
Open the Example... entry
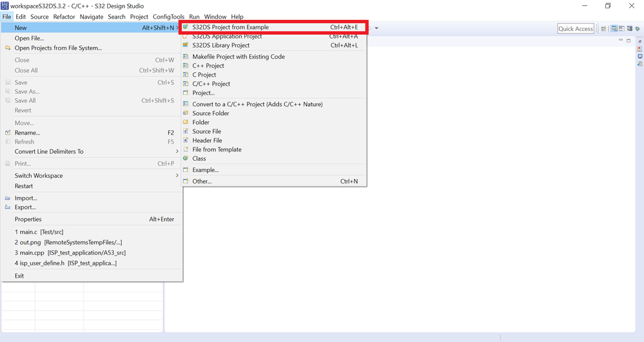point(273,170)
